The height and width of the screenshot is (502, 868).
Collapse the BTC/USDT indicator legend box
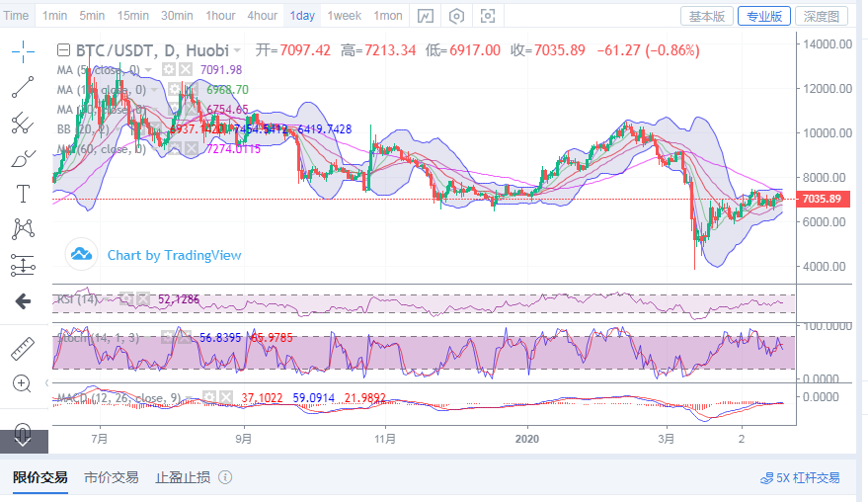click(x=63, y=50)
